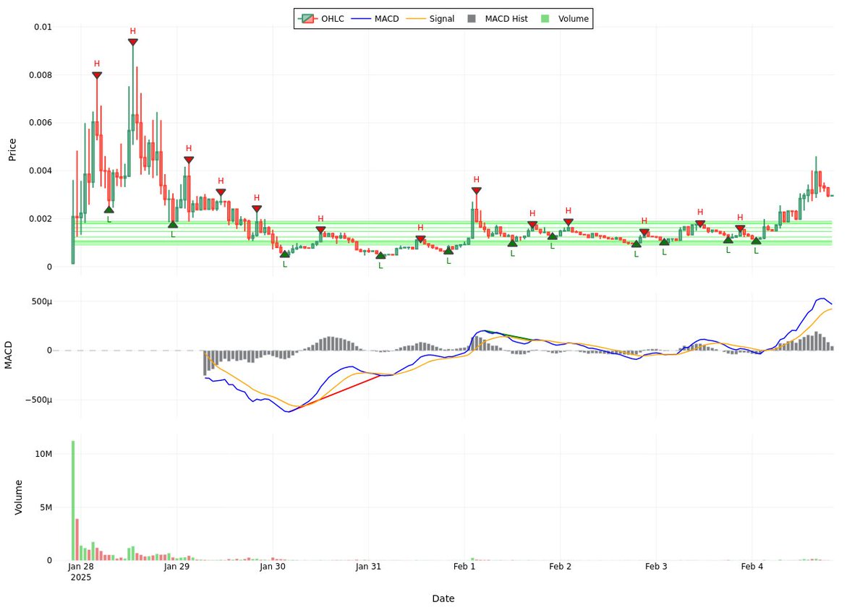Select the last L marker on Feb 4

point(756,240)
